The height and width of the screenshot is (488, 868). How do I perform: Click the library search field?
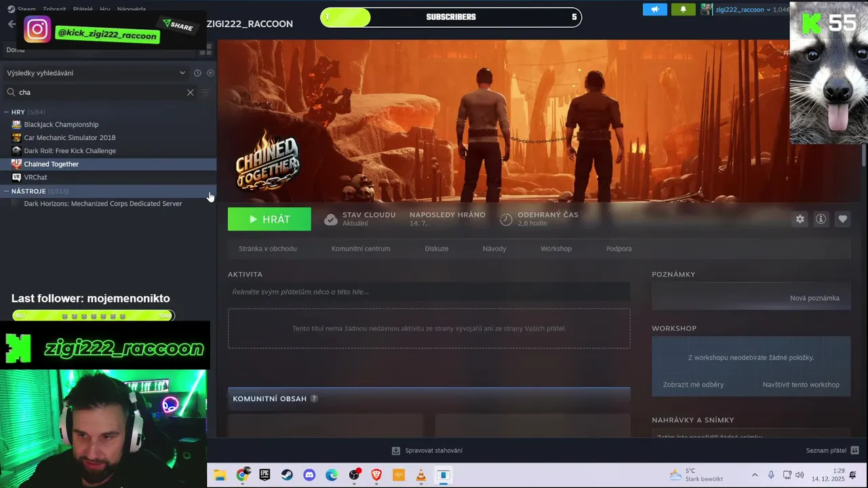coord(100,92)
